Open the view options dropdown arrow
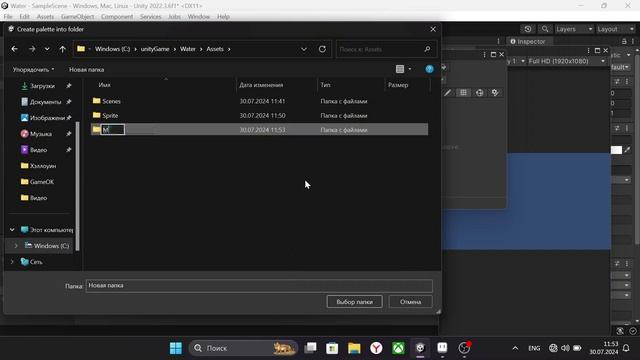The height and width of the screenshot is (360, 640). [410, 69]
